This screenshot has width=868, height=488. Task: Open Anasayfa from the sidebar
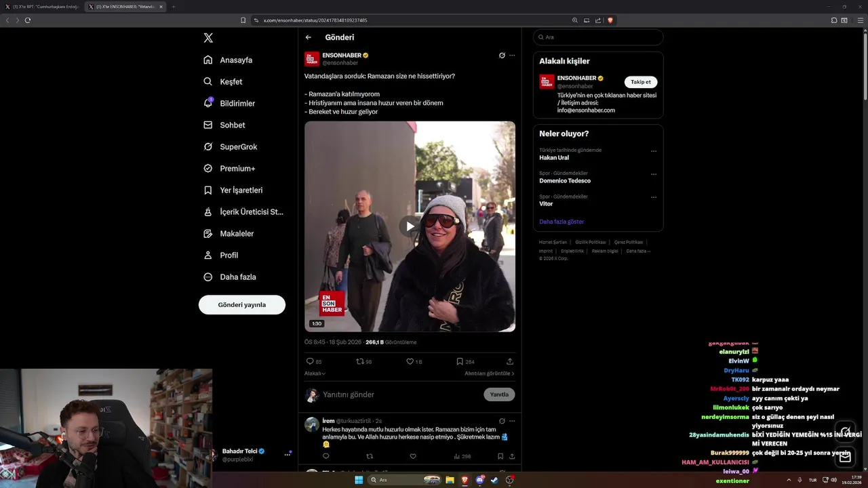click(x=228, y=60)
